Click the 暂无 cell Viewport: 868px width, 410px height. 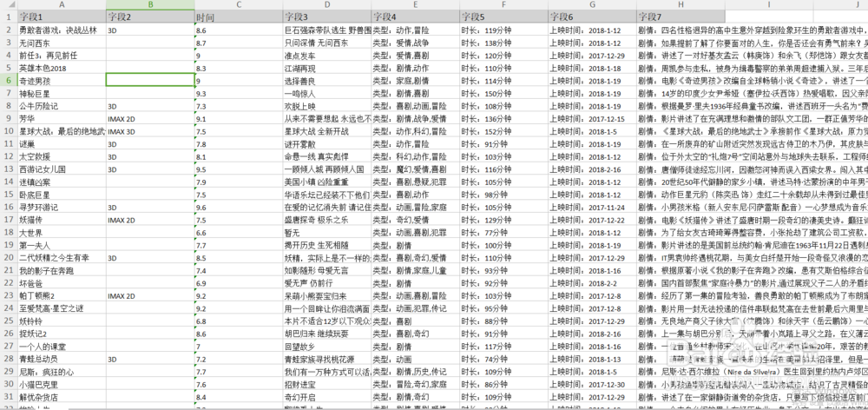[327, 233]
